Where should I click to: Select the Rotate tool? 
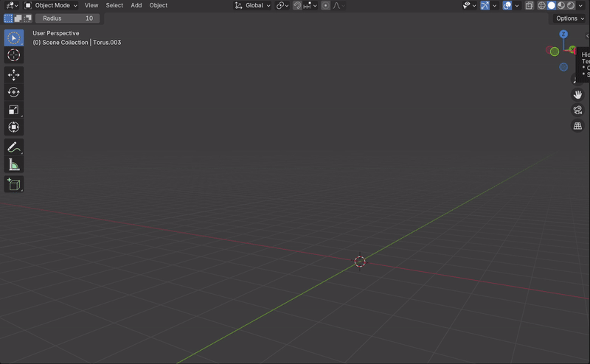pos(14,92)
